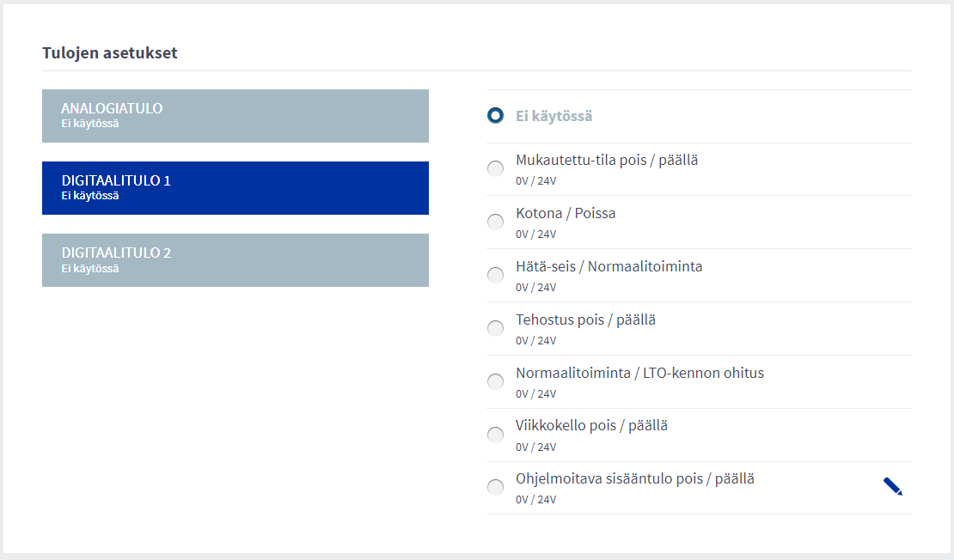Enable the Tehostus pois / päällä radio circle

coord(495,328)
